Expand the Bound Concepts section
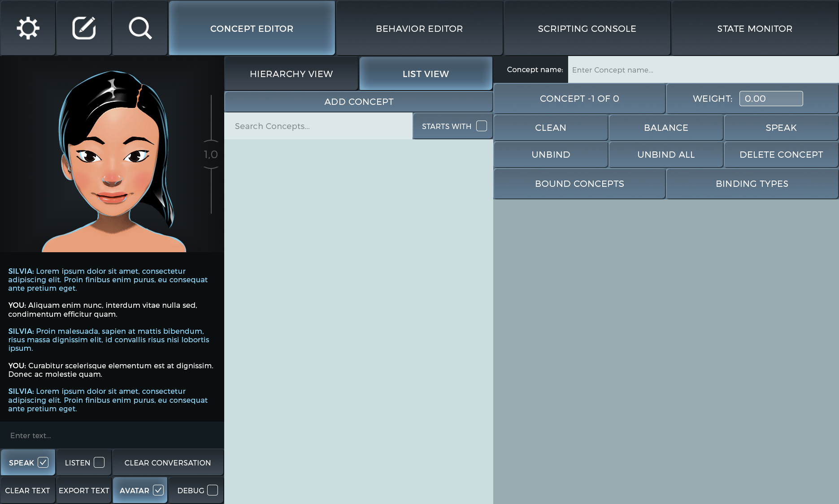Viewport: 839px width, 504px height. [x=579, y=184]
